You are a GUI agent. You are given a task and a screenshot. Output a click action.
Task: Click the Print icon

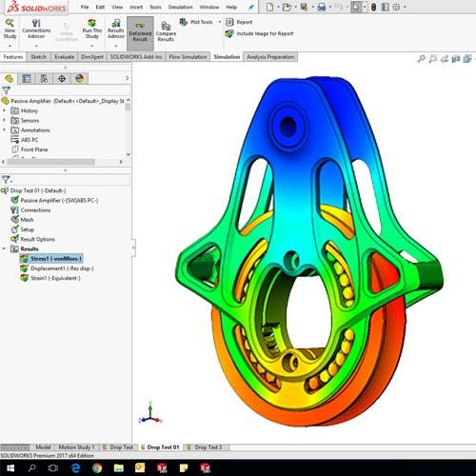[322, 7]
